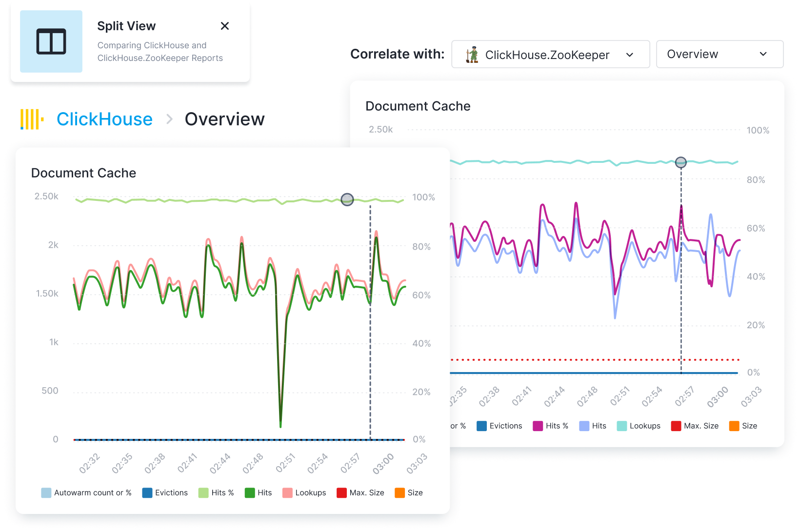Click 02:51 on left chart time axis
The height and width of the screenshot is (532, 799).
286,463
